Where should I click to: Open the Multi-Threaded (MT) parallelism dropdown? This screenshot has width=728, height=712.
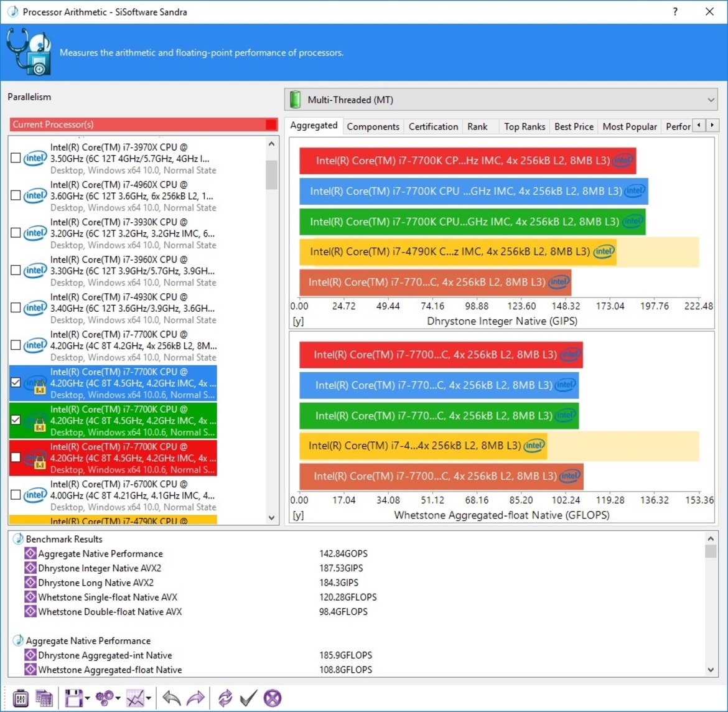pos(501,100)
